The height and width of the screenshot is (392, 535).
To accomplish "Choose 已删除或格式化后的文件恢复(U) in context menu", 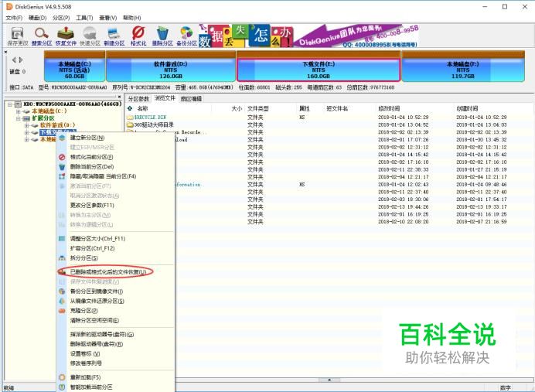I will (108, 272).
